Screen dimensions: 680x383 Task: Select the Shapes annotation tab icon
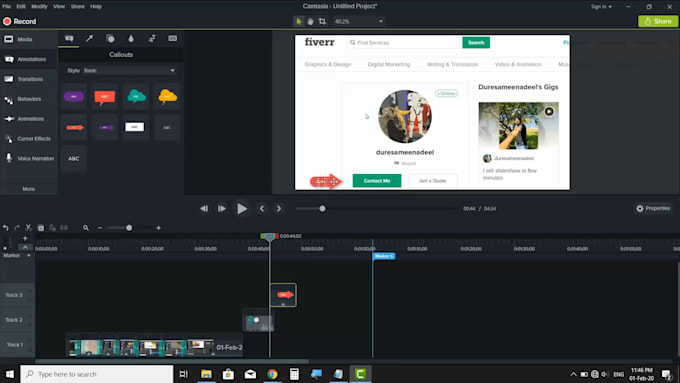click(111, 39)
